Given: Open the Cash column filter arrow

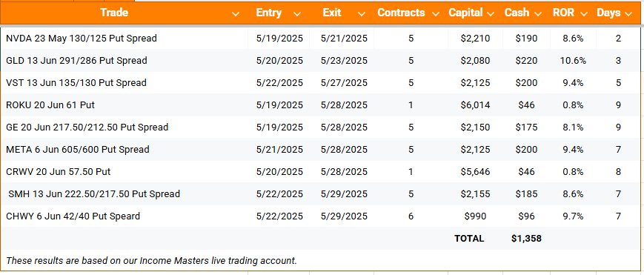Looking at the screenshot, I should [x=538, y=14].
